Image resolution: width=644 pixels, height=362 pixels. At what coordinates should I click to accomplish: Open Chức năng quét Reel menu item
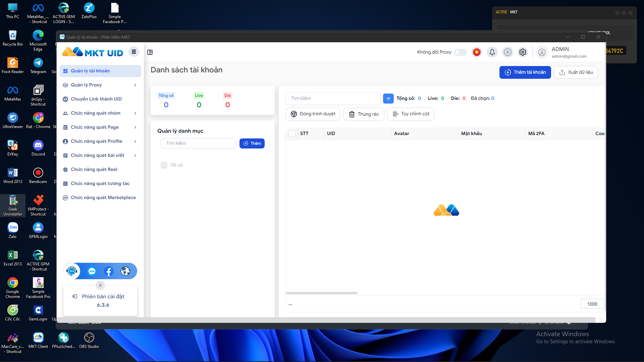(x=100, y=170)
